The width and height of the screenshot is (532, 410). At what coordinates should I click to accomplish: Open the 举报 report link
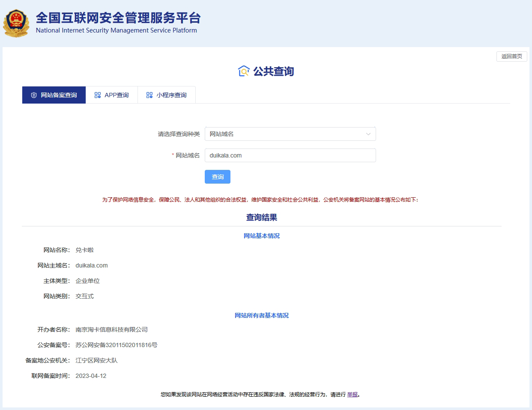coord(353,395)
